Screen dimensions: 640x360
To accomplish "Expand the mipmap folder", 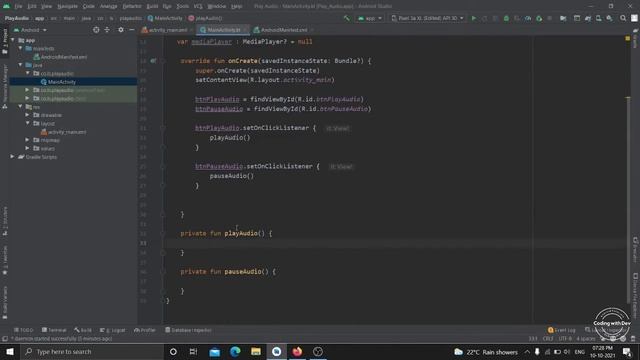I will coord(27,140).
